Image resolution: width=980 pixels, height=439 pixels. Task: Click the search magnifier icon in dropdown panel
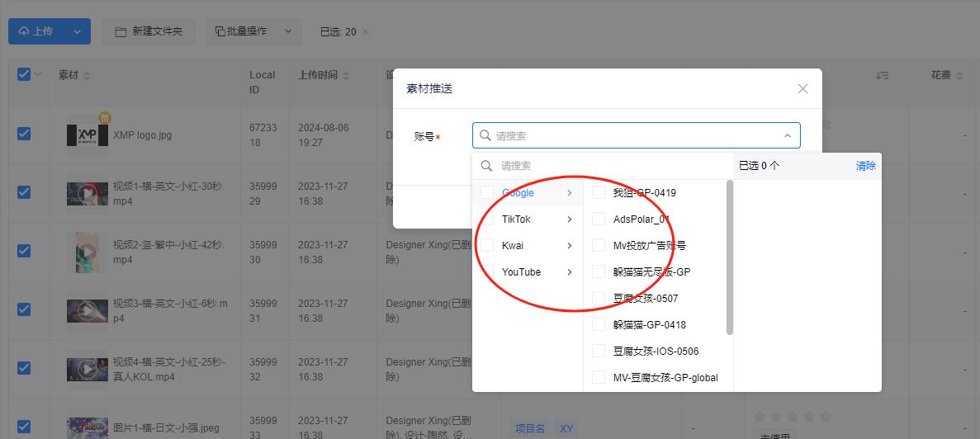(485, 166)
